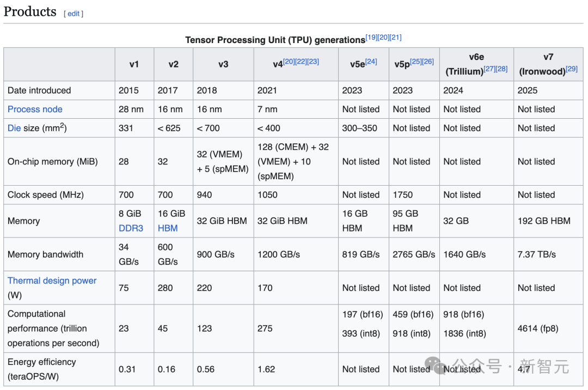Open citation [19] in the table caption
This screenshot has width=588, height=390.
[x=371, y=38]
